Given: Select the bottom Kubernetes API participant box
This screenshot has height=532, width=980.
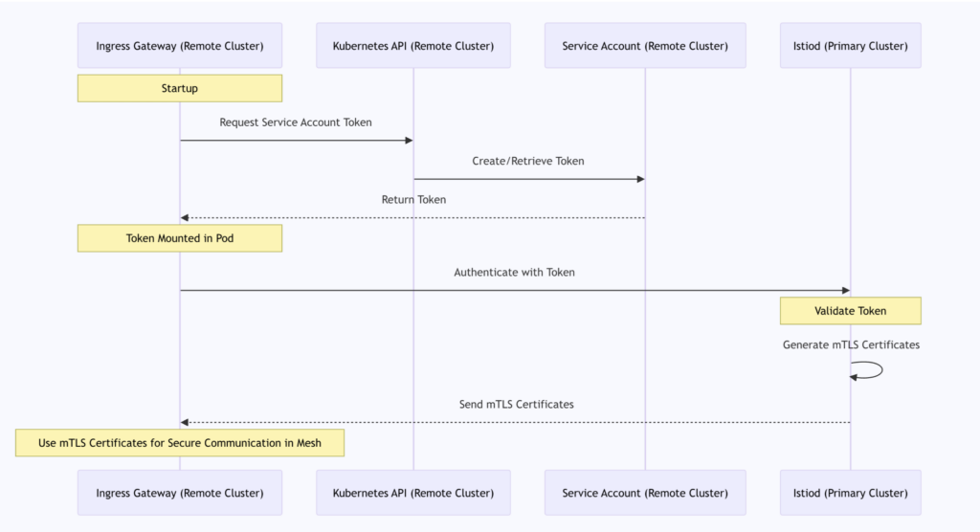Looking at the screenshot, I should pos(413,493).
